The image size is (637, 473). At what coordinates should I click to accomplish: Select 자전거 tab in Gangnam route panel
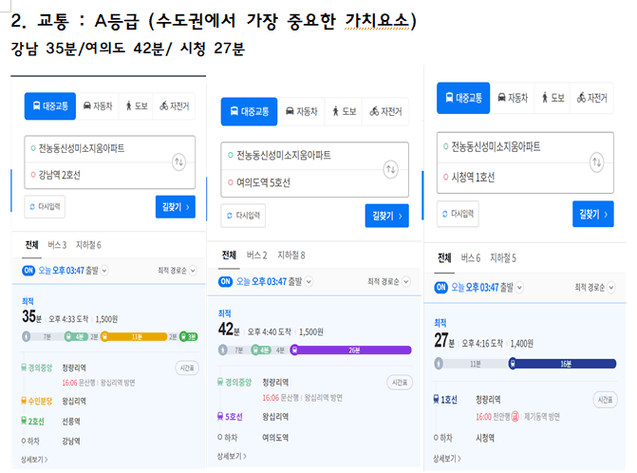click(174, 106)
